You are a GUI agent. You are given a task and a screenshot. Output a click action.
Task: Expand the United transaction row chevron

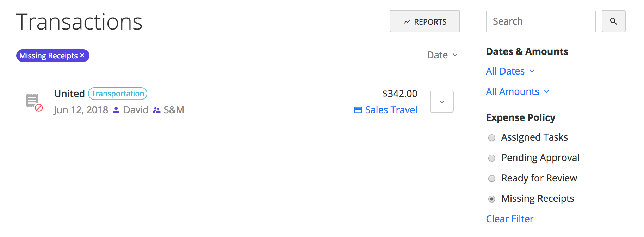point(442,102)
